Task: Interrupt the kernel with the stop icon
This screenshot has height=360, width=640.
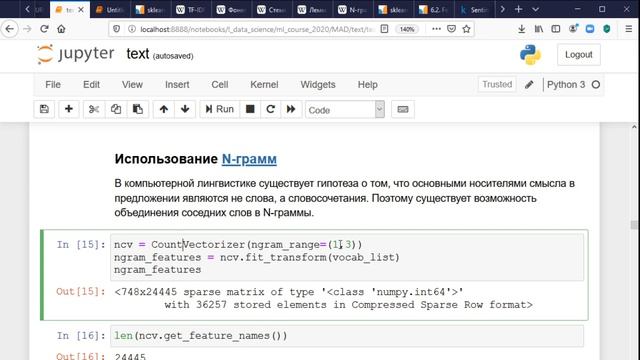Action: tap(250, 109)
